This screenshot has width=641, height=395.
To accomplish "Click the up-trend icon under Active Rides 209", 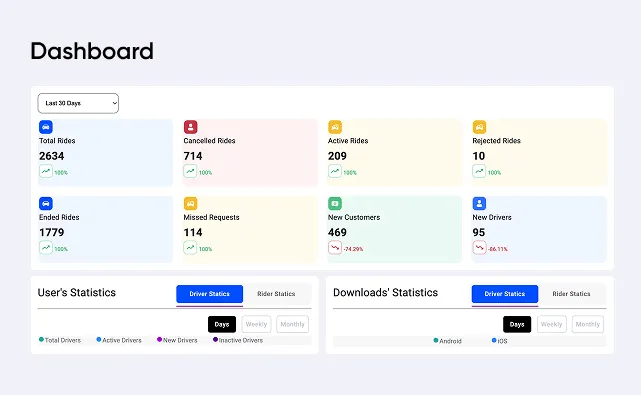I will click(335, 171).
